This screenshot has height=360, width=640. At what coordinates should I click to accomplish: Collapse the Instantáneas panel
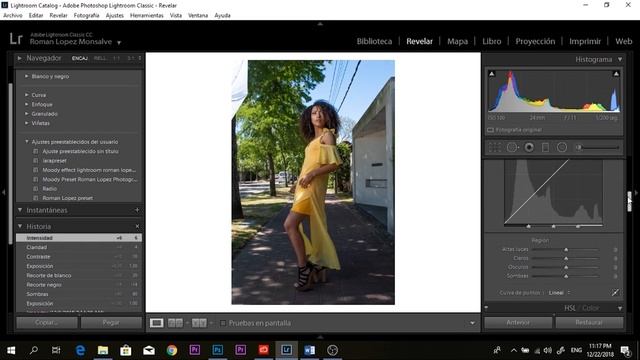pyautogui.click(x=20, y=210)
